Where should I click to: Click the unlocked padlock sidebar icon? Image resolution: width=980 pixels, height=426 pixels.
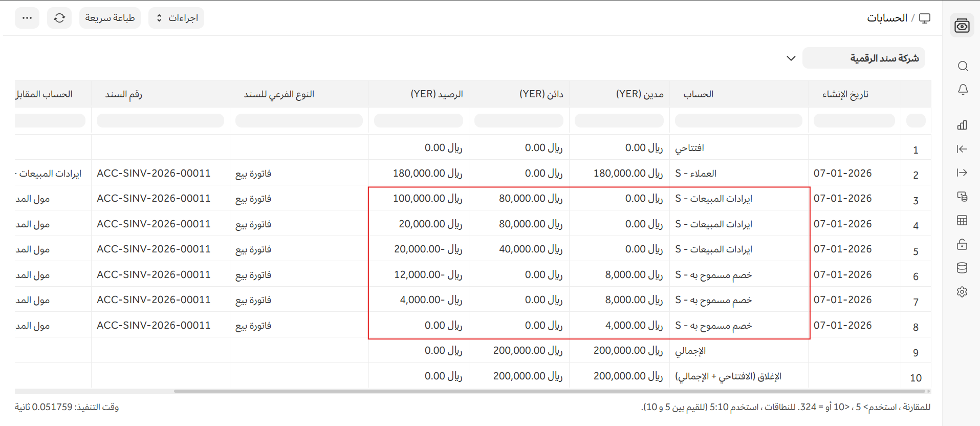tap(962, 244)
